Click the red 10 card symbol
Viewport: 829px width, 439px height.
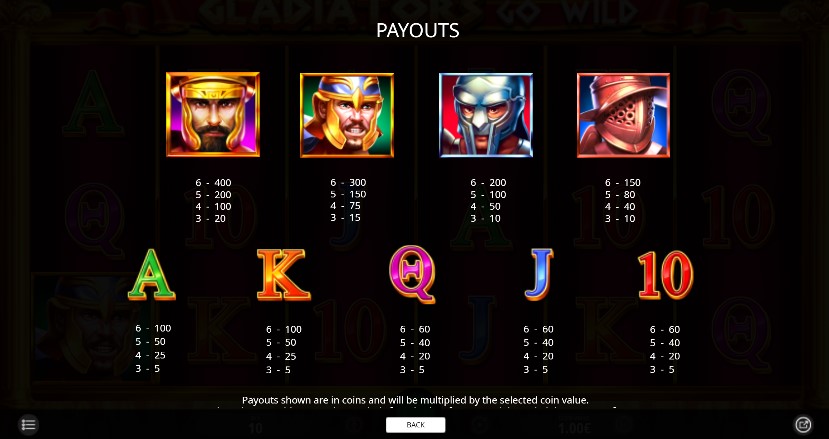pyautogui.click(x=666, y=275)
